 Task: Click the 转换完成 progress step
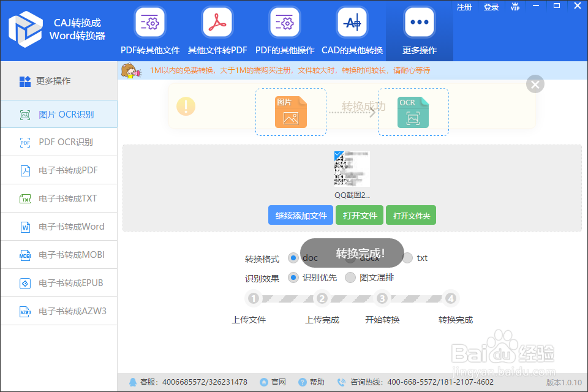451,298
